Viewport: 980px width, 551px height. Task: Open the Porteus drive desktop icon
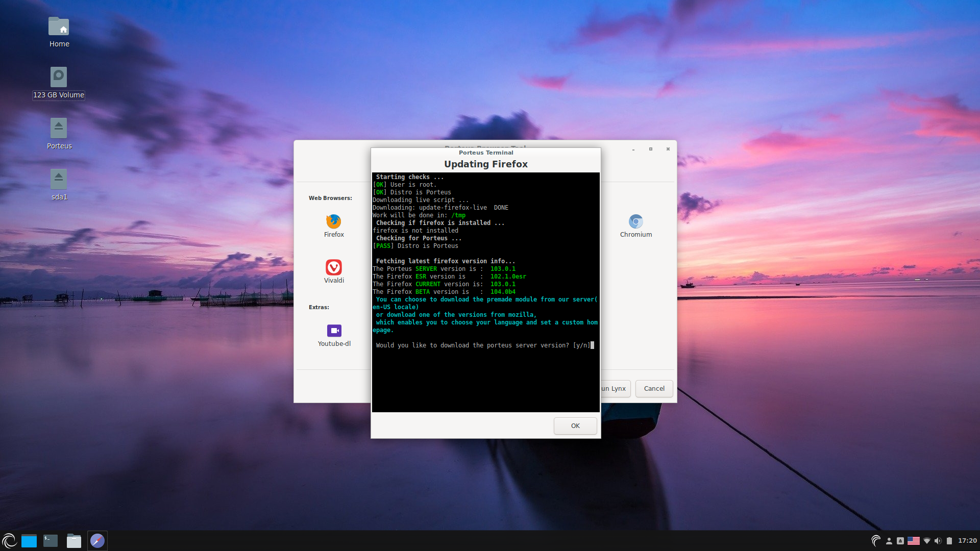point(59,128)
